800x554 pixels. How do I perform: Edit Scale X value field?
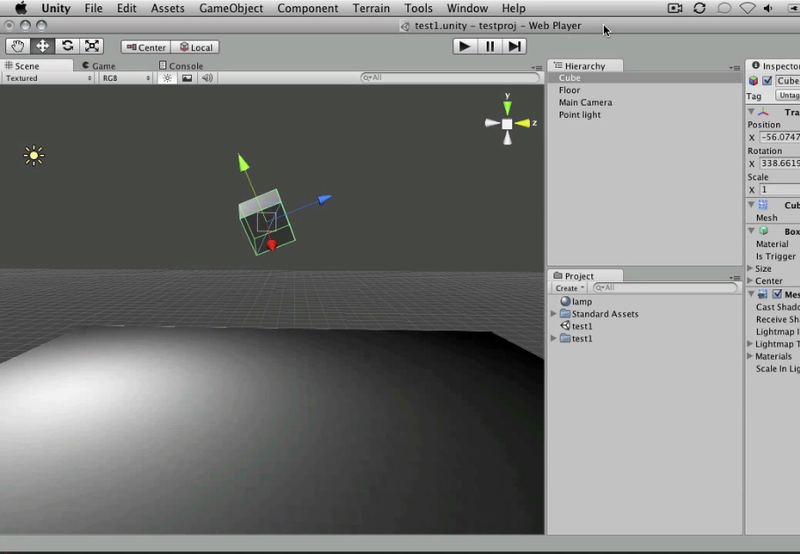[x=780, y=190]
